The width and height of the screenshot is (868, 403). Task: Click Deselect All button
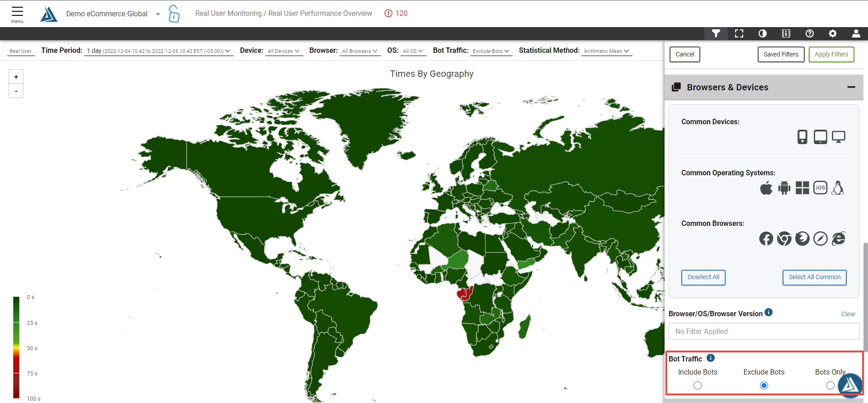[703, 277]
